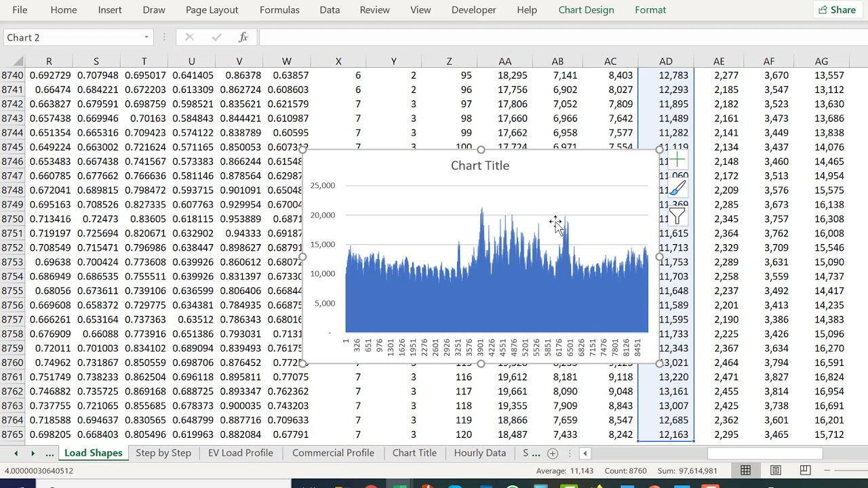Expand the Name Box dropdown arrow
The image size is (868, 488).
[146, 37]
